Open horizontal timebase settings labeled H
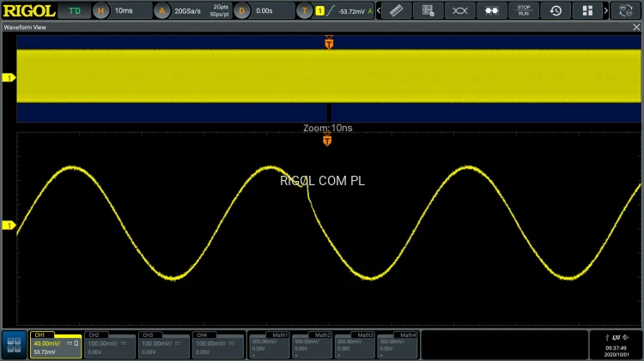644x361 pixels. (100, 10)
